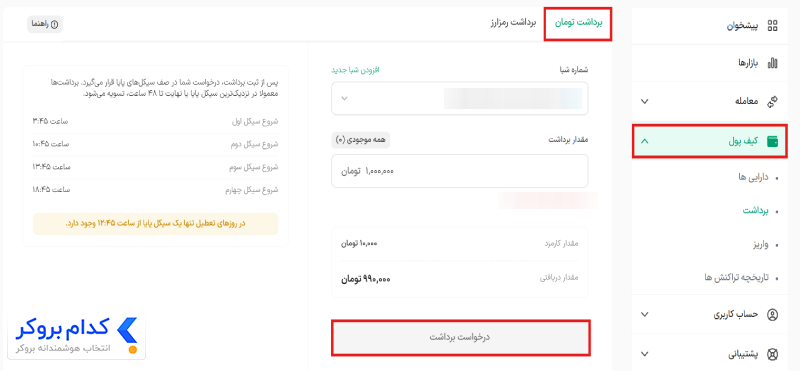Open the شماره شبا dropdown
This screenshot has width=800, height=371.
click(x=459, y=98)
